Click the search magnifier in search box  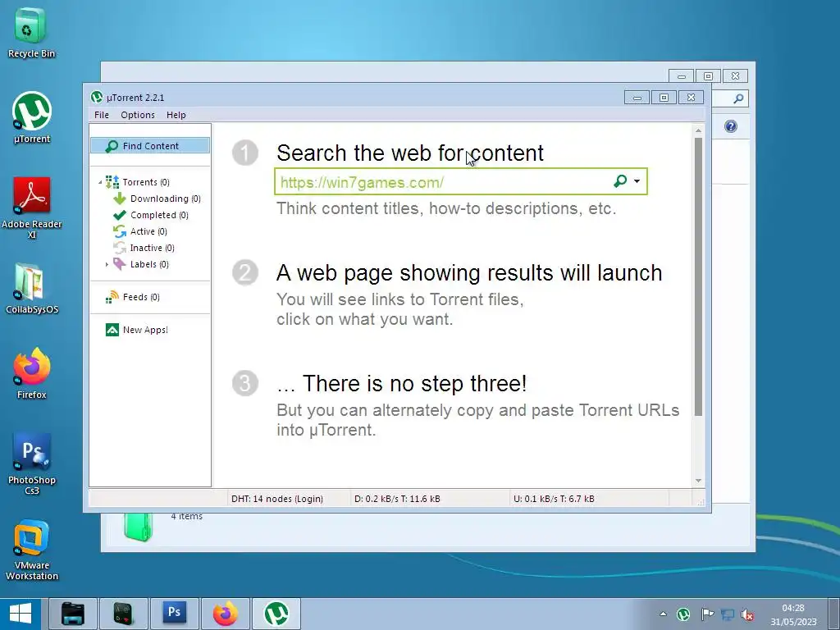620,181
